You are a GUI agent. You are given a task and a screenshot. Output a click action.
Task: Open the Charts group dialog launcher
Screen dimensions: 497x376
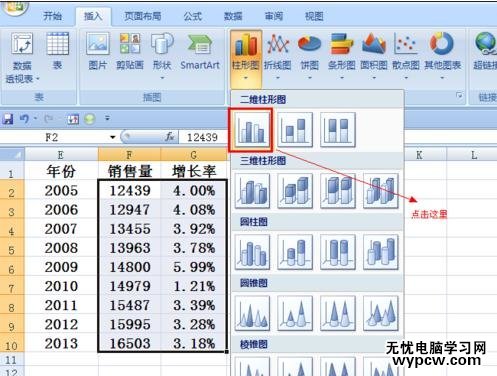click(x=459, y=96)
